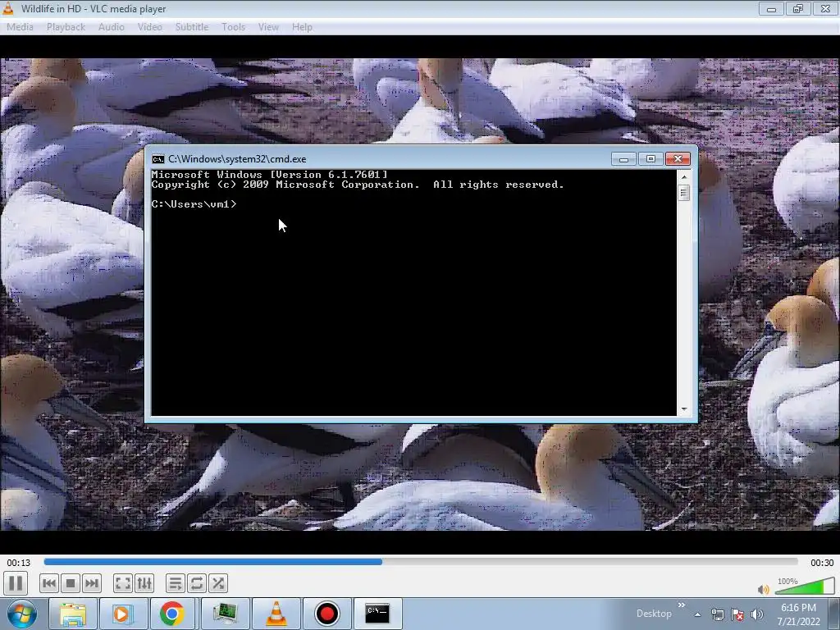Viewport: 840px width, 630px height.
Task: Open the Media menu
Action: click(x=20, y=27)
